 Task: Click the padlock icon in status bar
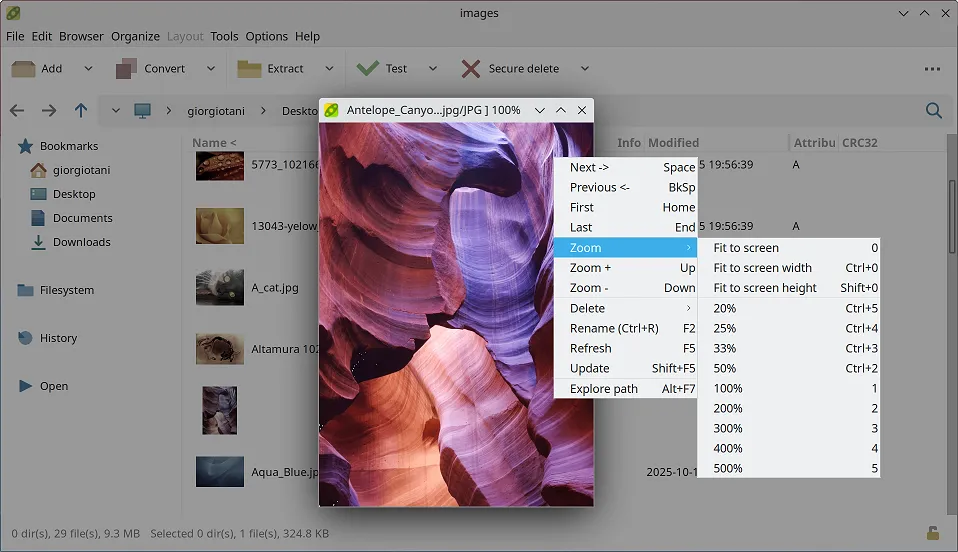[x=932, y=533]
